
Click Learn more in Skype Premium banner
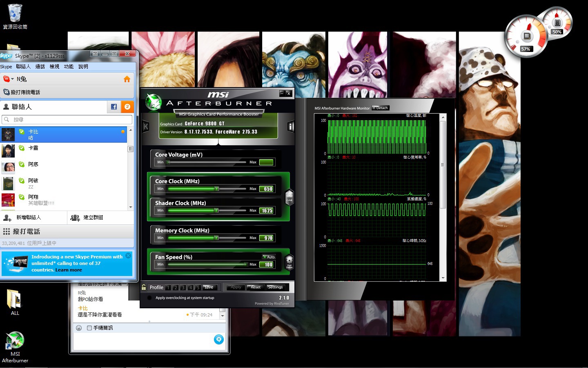click(69, 270)
